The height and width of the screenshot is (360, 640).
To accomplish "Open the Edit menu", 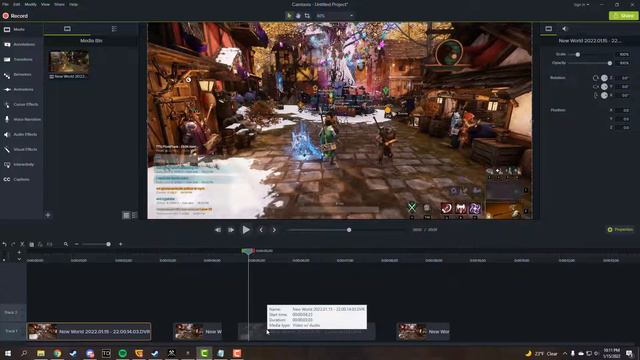I will pos(17,4).
